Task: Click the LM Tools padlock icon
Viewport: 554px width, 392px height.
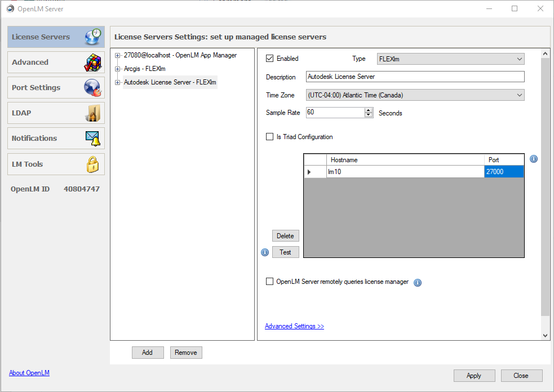Action: (92, 164)
